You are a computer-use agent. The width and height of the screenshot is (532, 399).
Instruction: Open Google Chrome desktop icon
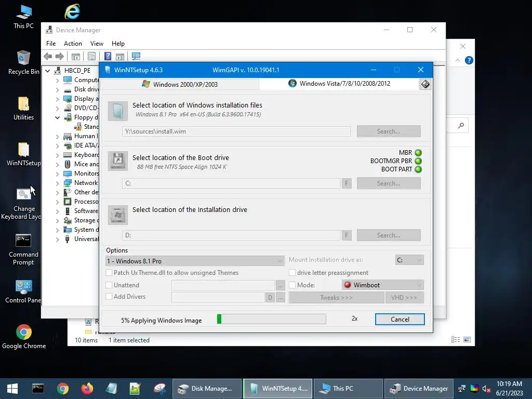24,337
